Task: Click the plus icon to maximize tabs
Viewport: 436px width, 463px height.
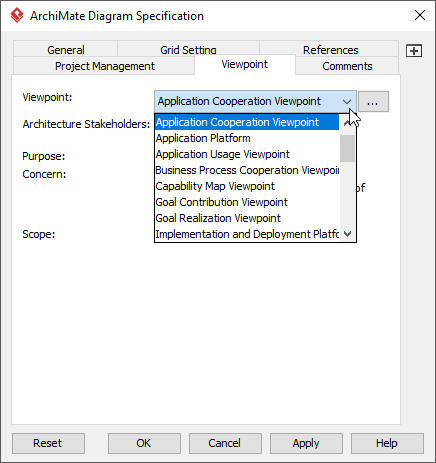Action: 414,51
